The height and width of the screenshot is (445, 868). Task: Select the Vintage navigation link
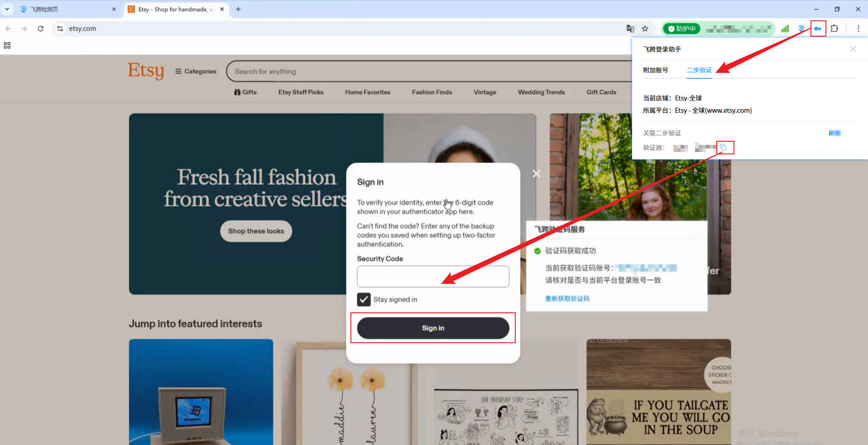click(x=485, y=92)
